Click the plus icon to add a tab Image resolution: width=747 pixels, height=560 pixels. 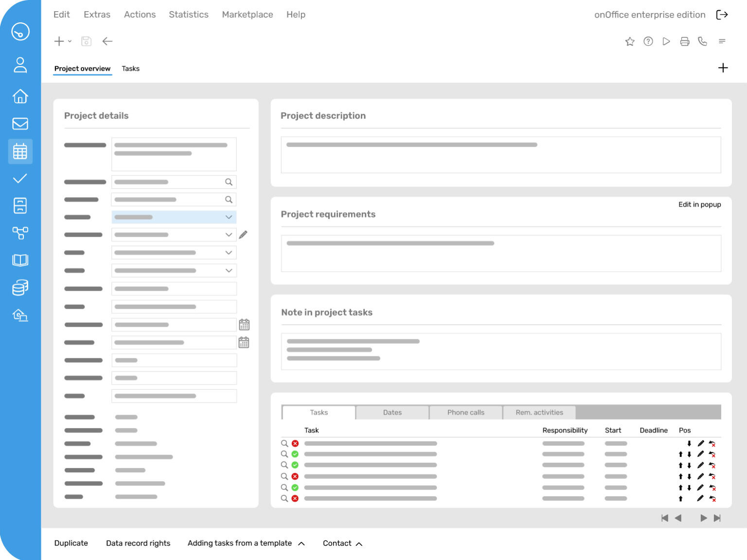tap(723, 68)
